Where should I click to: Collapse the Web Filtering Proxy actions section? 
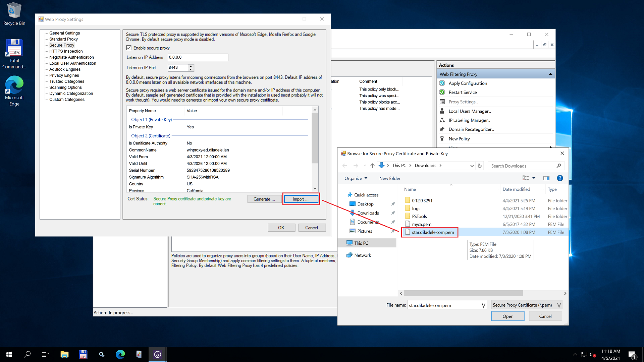coord(550,74)
